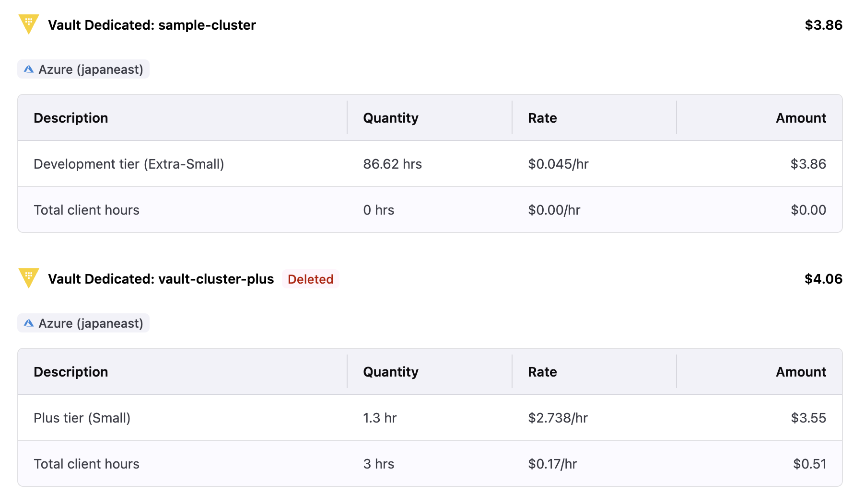Screen dimensions: 864x504
Task: Click the Vault icon beside sample-cluster
Action: click(x=28, y=24)
